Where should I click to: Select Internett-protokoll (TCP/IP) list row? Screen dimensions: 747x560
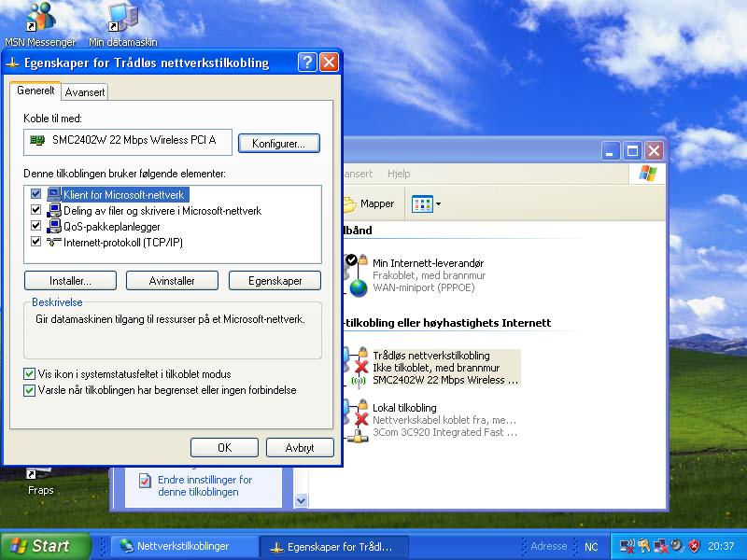(123, 243)
